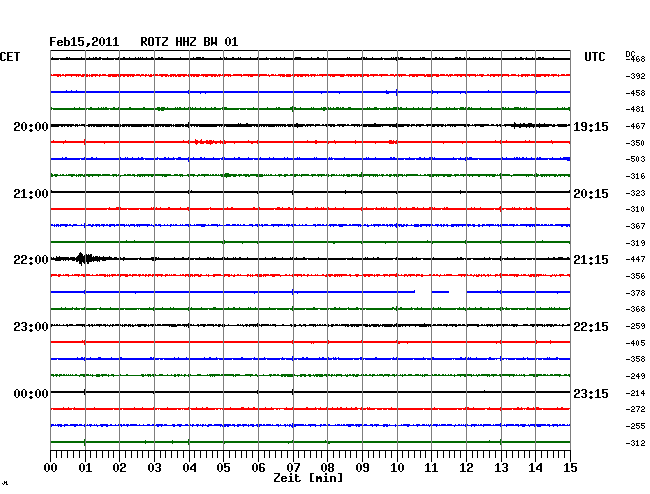Select the DC value -323

pyautogui.click(x=635, y=193)
